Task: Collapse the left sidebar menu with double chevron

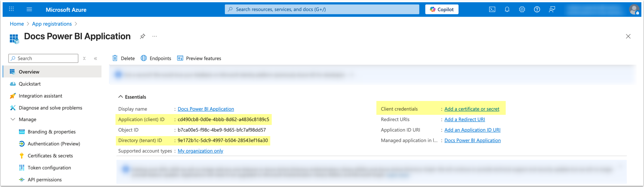Action: (96, 58)
